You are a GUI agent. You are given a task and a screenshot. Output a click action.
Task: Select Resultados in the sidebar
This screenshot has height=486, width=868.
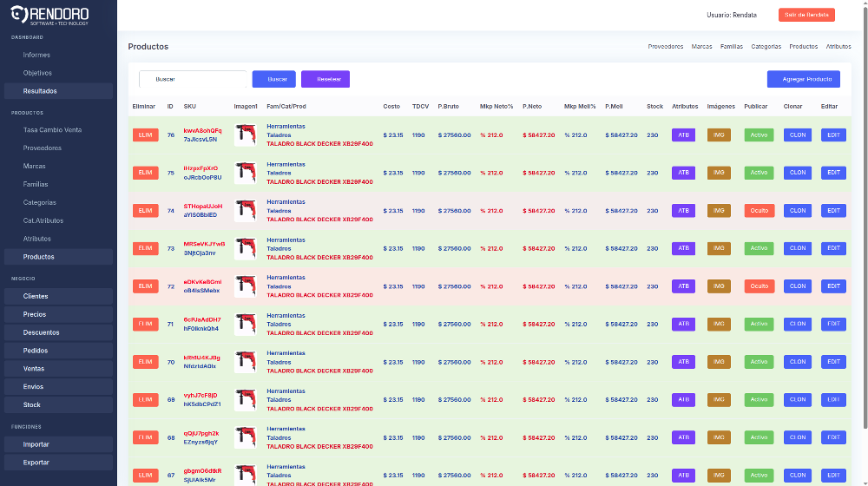[x=58, y=91]
